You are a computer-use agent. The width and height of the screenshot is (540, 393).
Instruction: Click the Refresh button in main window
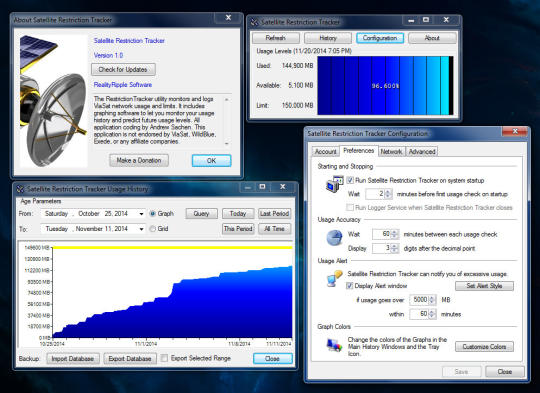(276, 38)
